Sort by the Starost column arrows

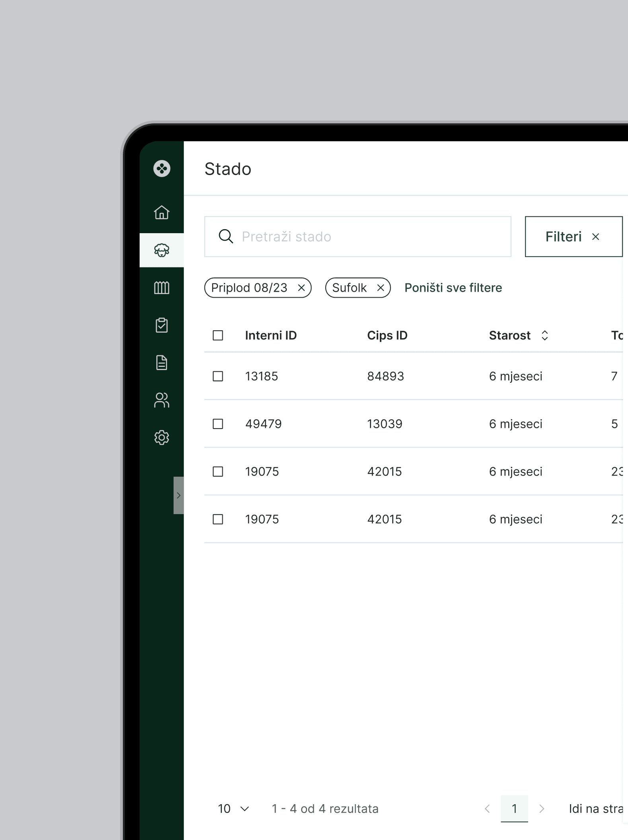[544, 335]
